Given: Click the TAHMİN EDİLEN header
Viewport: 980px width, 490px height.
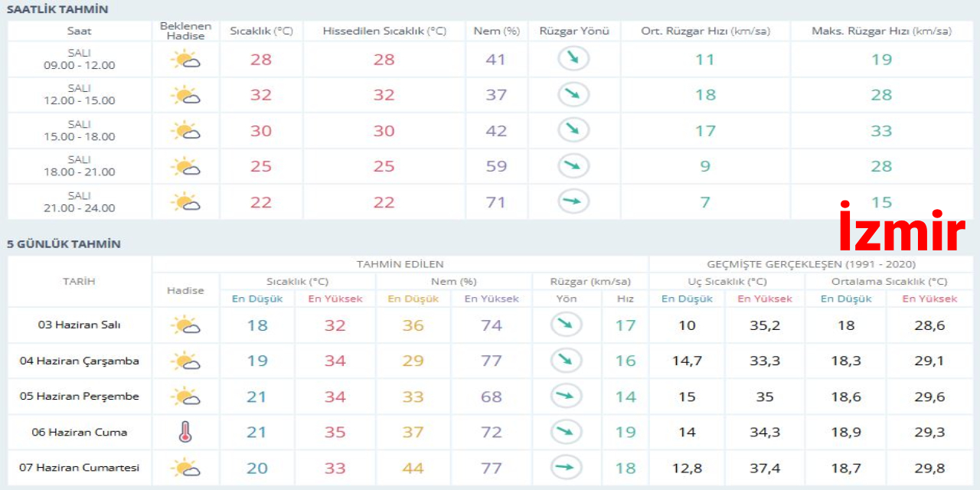Looking at the screenshot, I should [400, 264].
